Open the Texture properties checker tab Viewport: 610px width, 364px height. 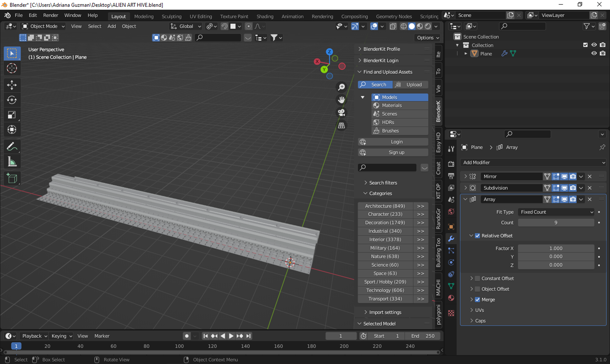tap(451, 313)
